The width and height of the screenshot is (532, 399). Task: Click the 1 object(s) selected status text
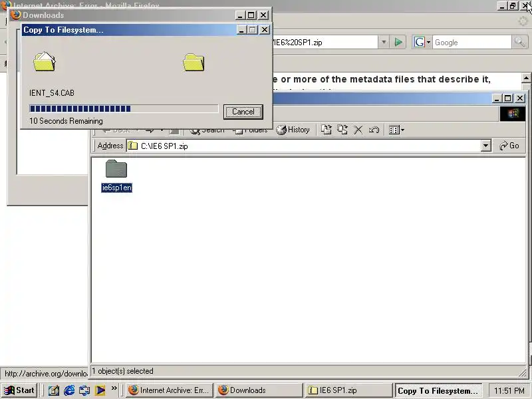click(x=123, y=371)
